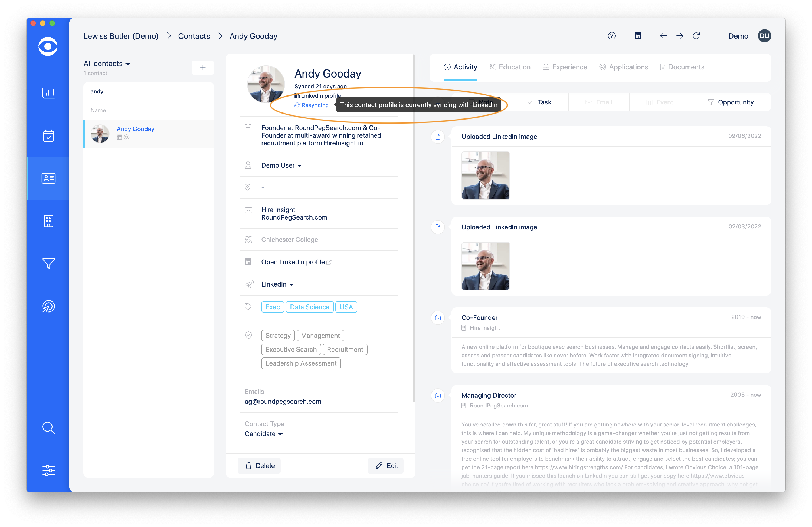Click the LinkedIn icon in top bar

pos(638,36)
